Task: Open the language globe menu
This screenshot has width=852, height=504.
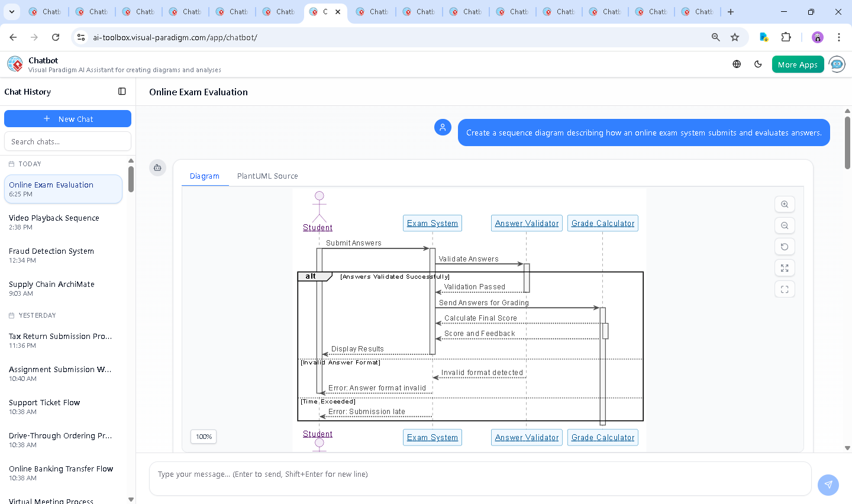Action: [x=737, y=64]
